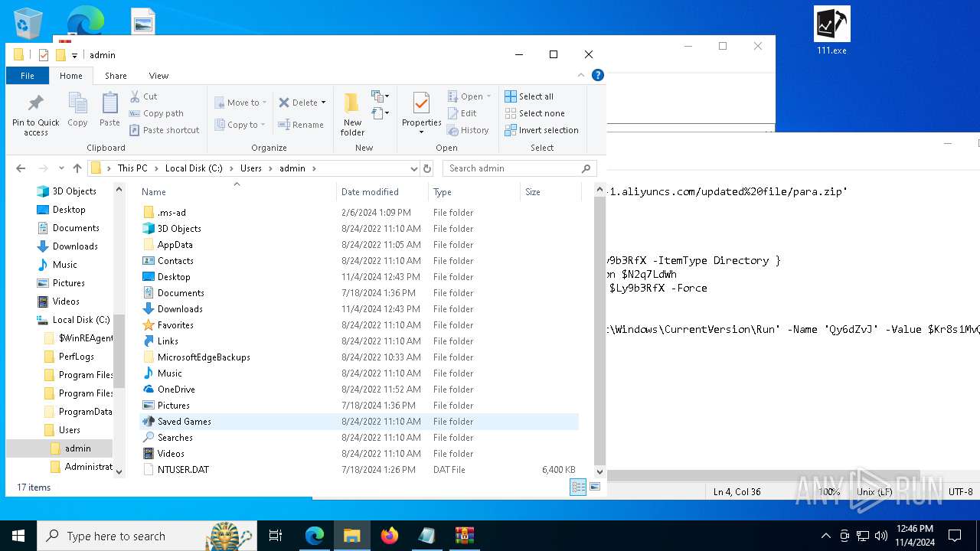This screenshot has height=551, width=980.
Task: Open the Properties checkmark icon
Action: pos(421,103)
